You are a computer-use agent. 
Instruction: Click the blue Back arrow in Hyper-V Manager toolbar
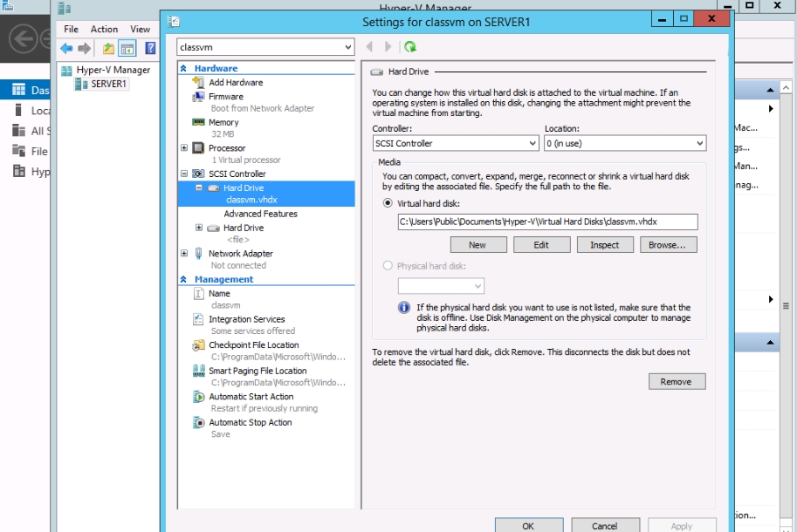[66, 49]
